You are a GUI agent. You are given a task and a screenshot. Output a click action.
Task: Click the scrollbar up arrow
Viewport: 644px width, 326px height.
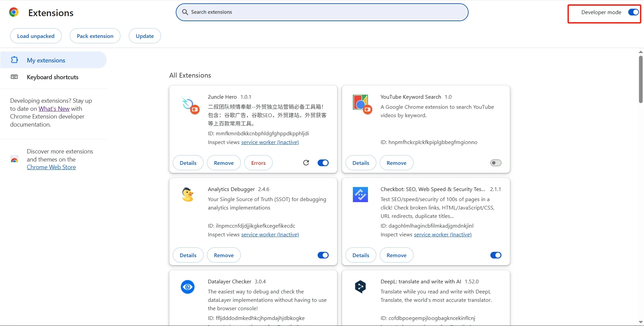(x=641, y=52)
